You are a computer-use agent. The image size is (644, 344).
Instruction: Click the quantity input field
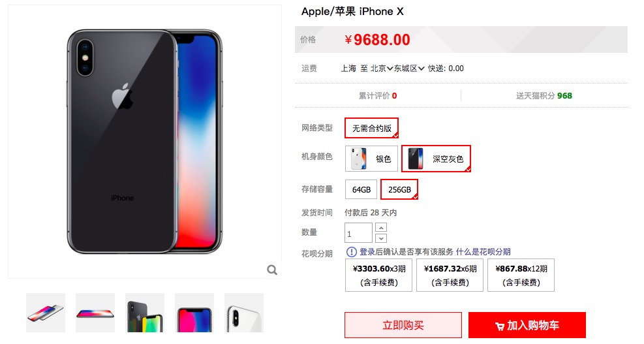click(359, 233)
